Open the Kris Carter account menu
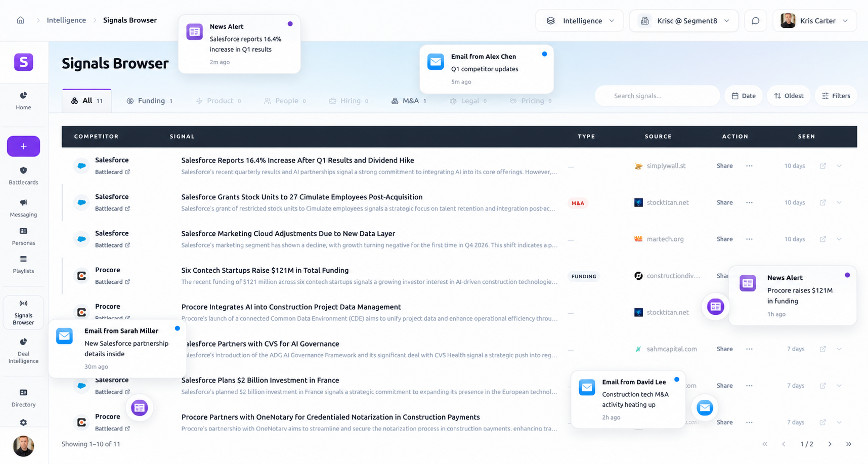The width and height of the screenshot is (868, 464). click(814, 21)
